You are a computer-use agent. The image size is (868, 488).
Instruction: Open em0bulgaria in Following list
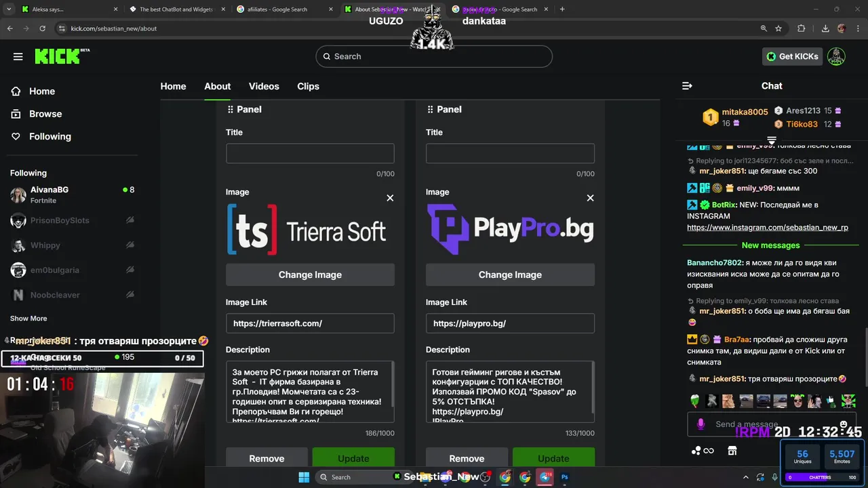(72, 270)
